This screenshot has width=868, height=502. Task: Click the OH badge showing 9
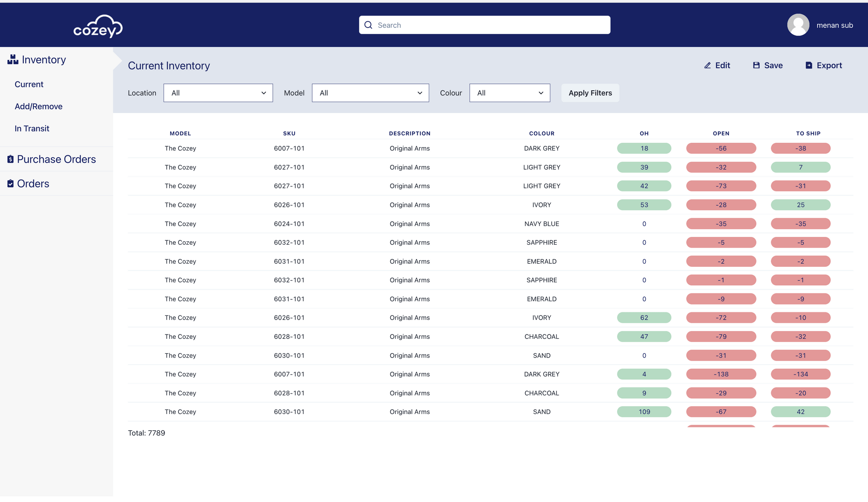click(644, 393)
